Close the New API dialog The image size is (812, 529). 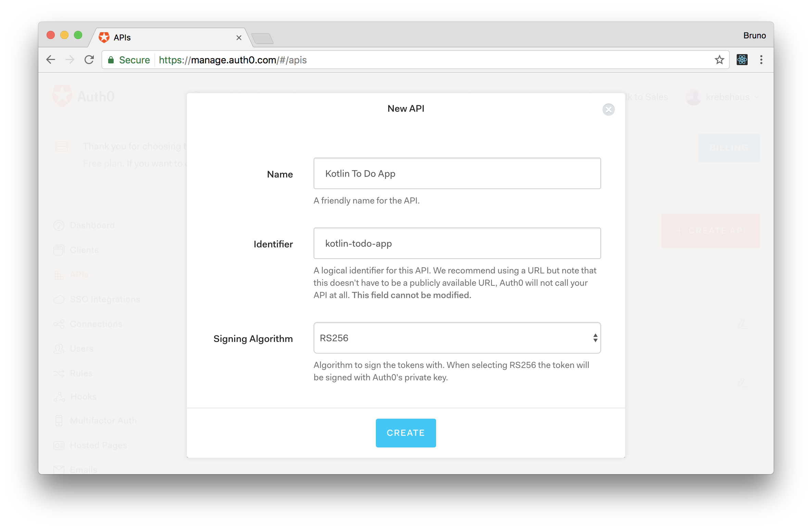608,110
